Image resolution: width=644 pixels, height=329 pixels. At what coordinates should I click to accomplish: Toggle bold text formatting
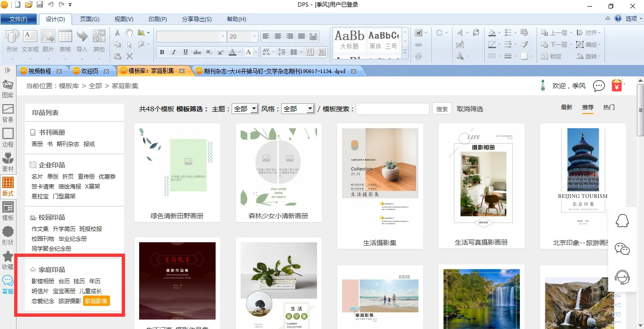tap(162, 52)
